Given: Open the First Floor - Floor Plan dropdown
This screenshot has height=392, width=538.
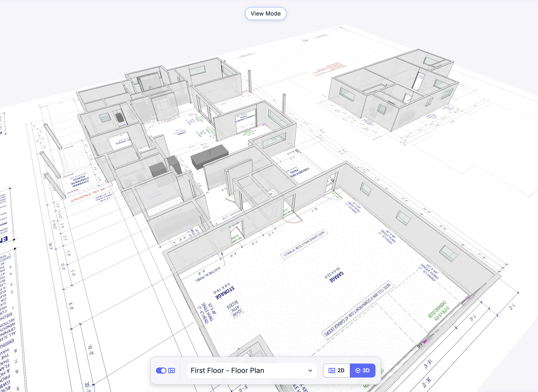Looking at the screenshot, I should tap(251, 370).
